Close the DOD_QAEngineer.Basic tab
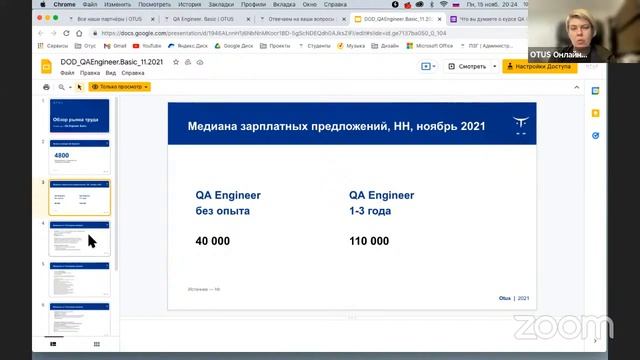Screen dimensions: 640x360 click(x=440, y=19)
